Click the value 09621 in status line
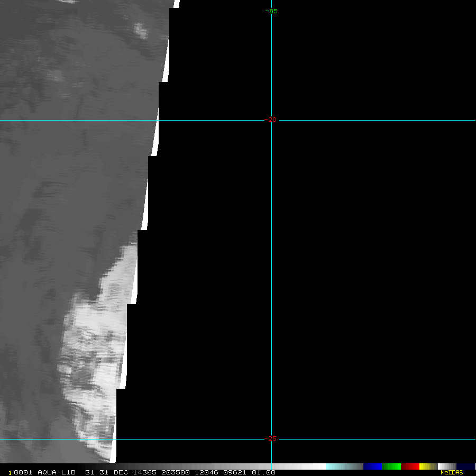The height and width of the screenshot is (476, 476). pyautogui.click(x=235, y=472)
